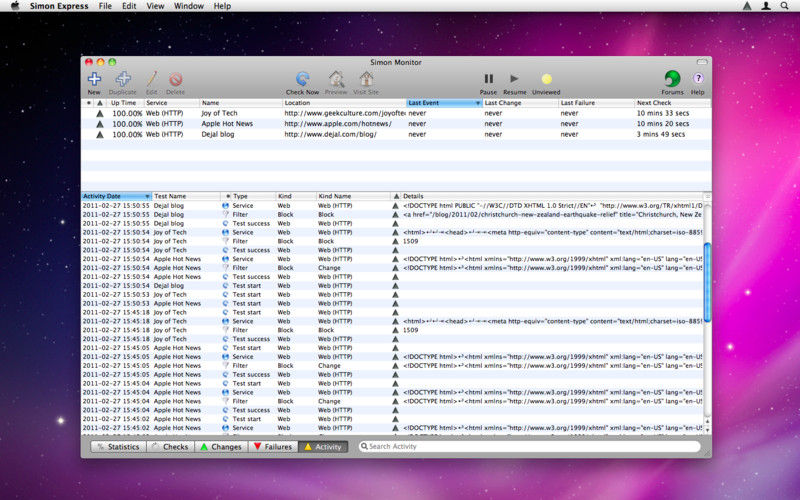The image size is (800, 500).
Task: Open the Apple menu
Action: (x=15, y=6)
